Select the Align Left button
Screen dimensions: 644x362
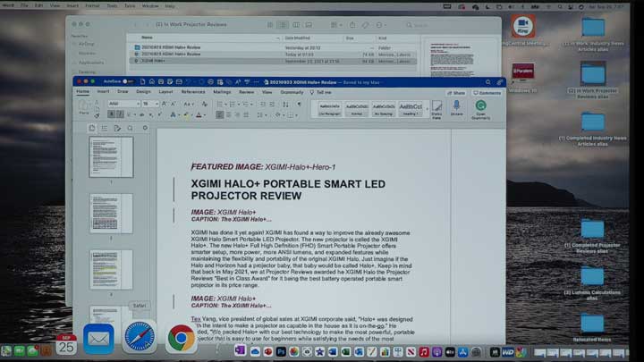[x=220, y=115]
